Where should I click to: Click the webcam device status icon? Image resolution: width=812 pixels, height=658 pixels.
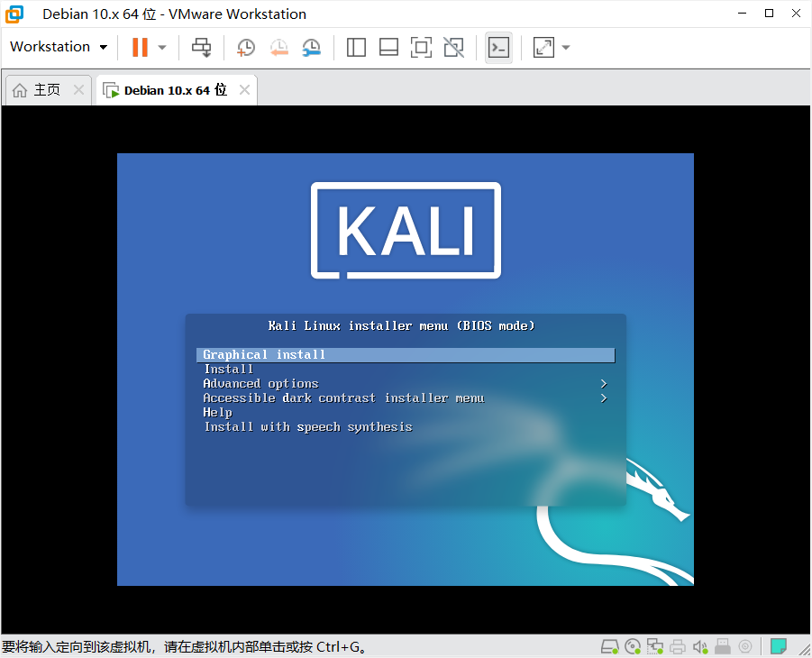745,646
